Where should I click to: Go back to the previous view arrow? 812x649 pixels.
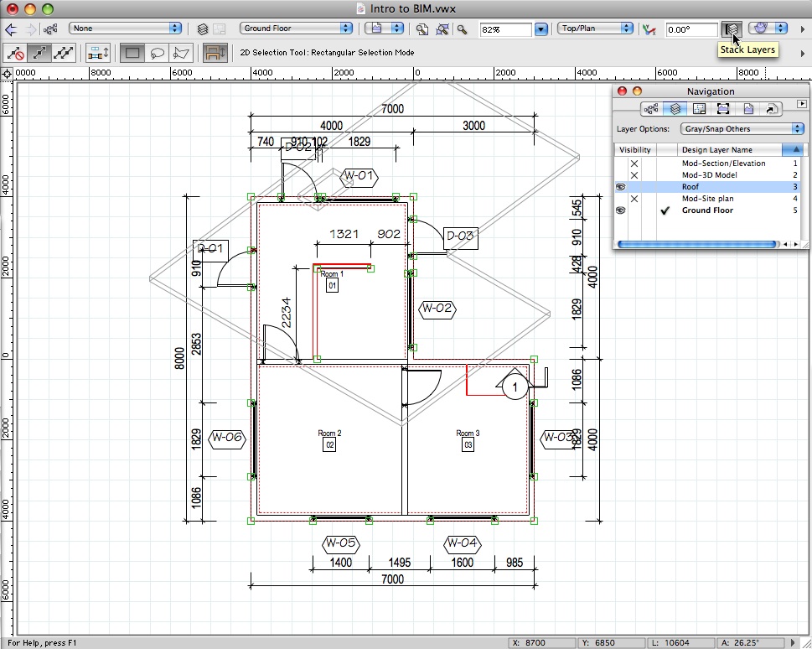point(10,29)
